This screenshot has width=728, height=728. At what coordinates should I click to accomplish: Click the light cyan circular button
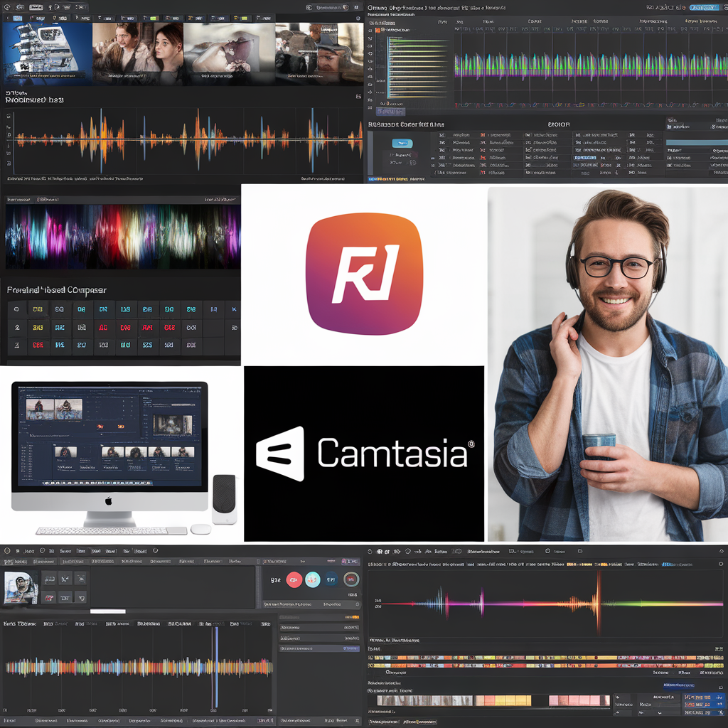(x=313, y=579)
